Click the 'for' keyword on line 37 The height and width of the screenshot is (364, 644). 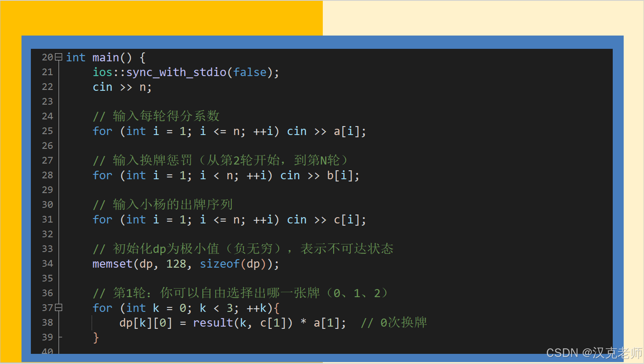tap(102, 308)
